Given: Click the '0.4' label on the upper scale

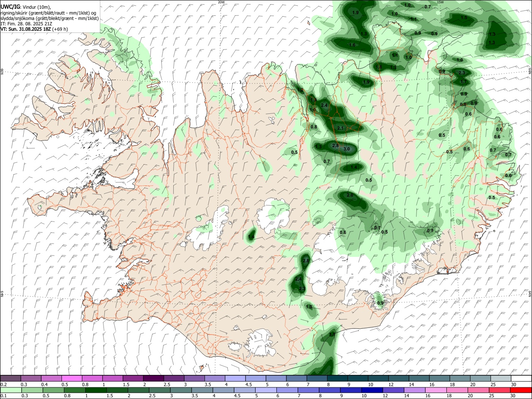Looking at the screenshot, I should [44, 384].
